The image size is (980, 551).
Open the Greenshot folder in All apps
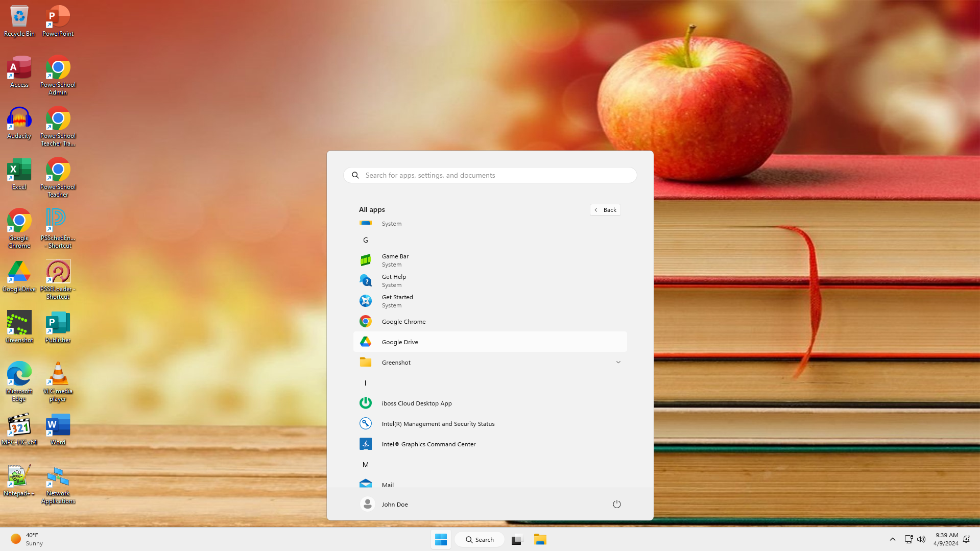(490, 362)
